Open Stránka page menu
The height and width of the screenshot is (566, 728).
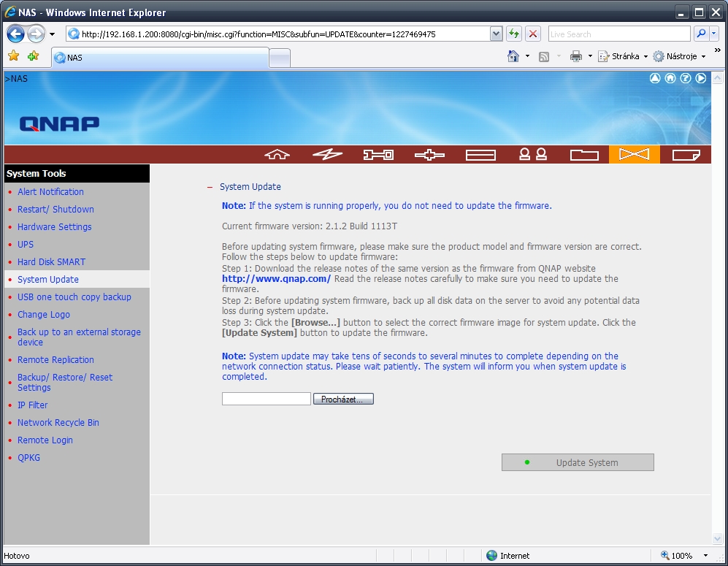(623, 56)
